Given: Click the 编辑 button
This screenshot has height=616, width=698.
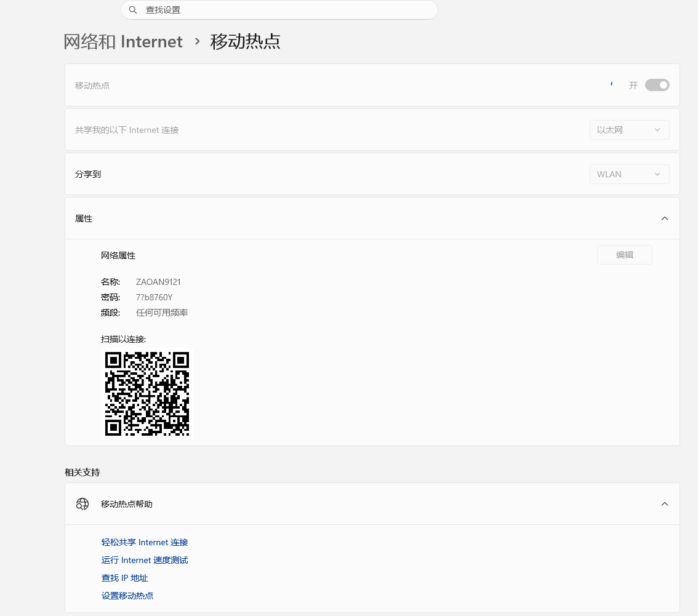Looking at the screenshot, I should pyautogui.click(x=625, y=255).
